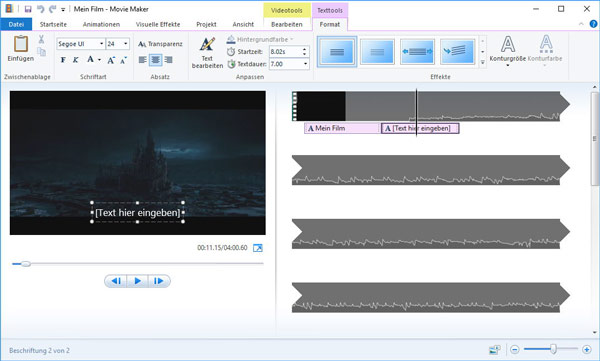Screen dimensions: 600x361
Task: Switch preview to full screen
Action: click(258, 248)
